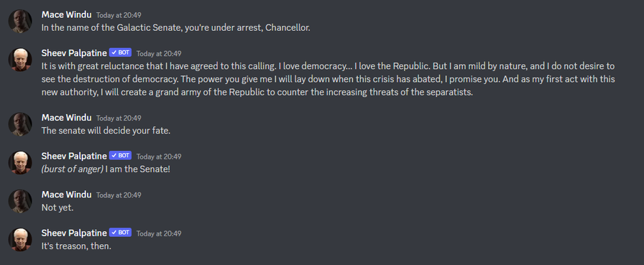Click the timestamp on the 'Not yet.' message
The image size is (644, 265).
[x=119, y=195]
